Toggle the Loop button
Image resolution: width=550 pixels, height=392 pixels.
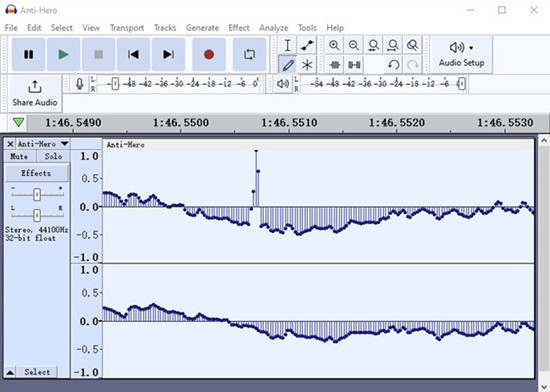click(x=249, y=55)
